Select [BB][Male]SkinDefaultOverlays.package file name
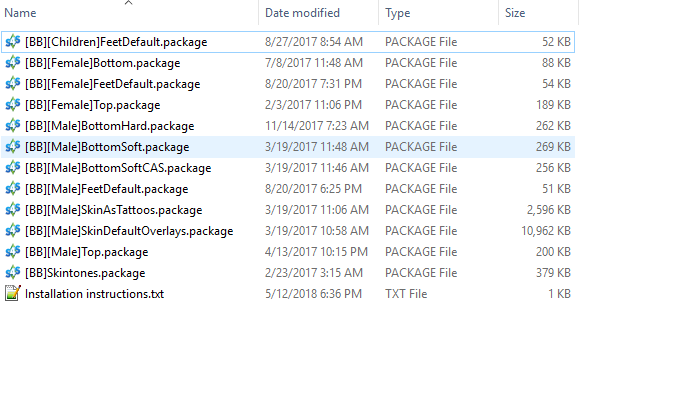The height and width of the screenshot is (413, 674). pyautogui.click(x=129, y=231)
